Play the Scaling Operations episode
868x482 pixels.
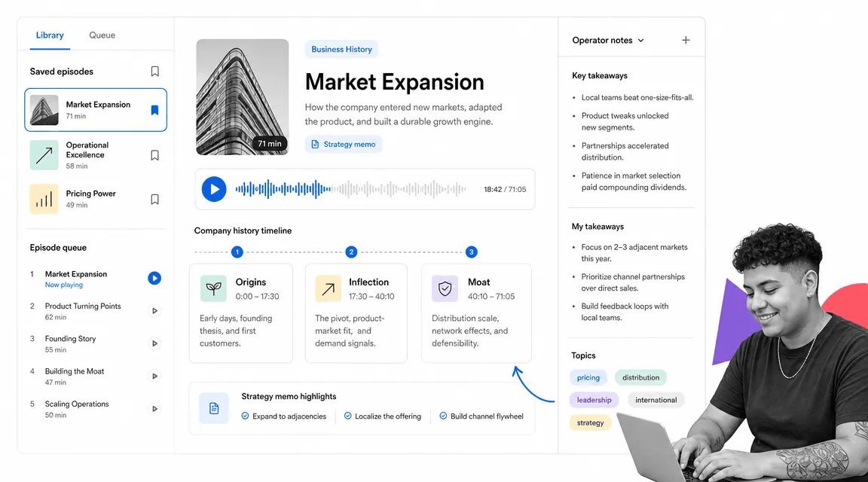pos(154,409)
